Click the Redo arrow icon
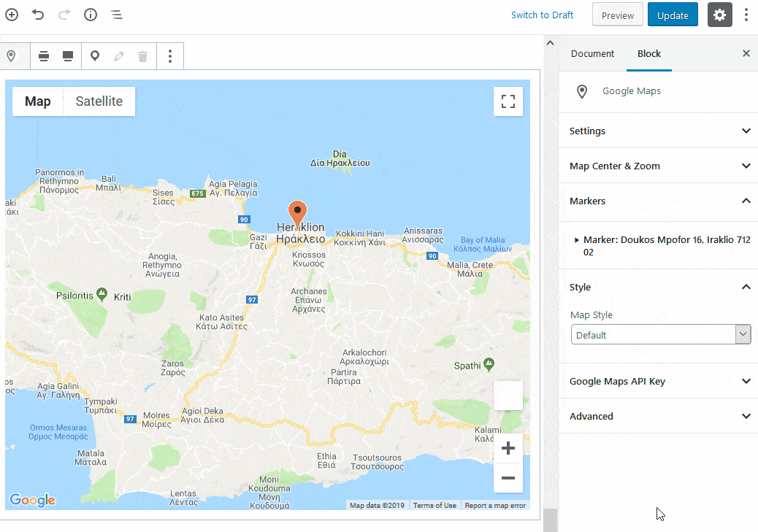The height and width of the screenshot is (532, 758). tap(64, 15)
